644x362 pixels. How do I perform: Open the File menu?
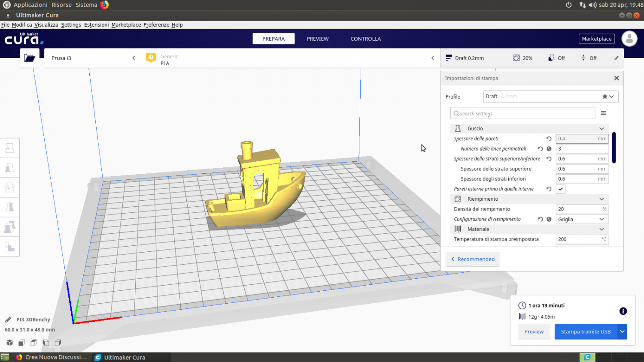[5, 25]
